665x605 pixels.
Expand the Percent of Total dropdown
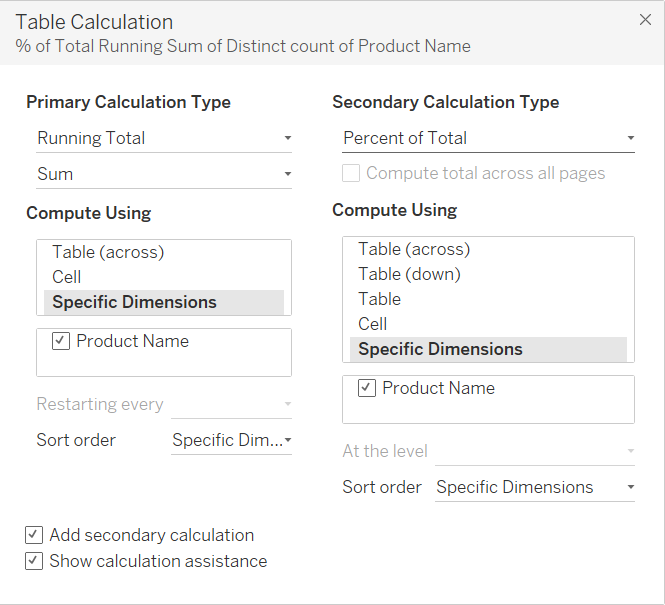point(488,138)
